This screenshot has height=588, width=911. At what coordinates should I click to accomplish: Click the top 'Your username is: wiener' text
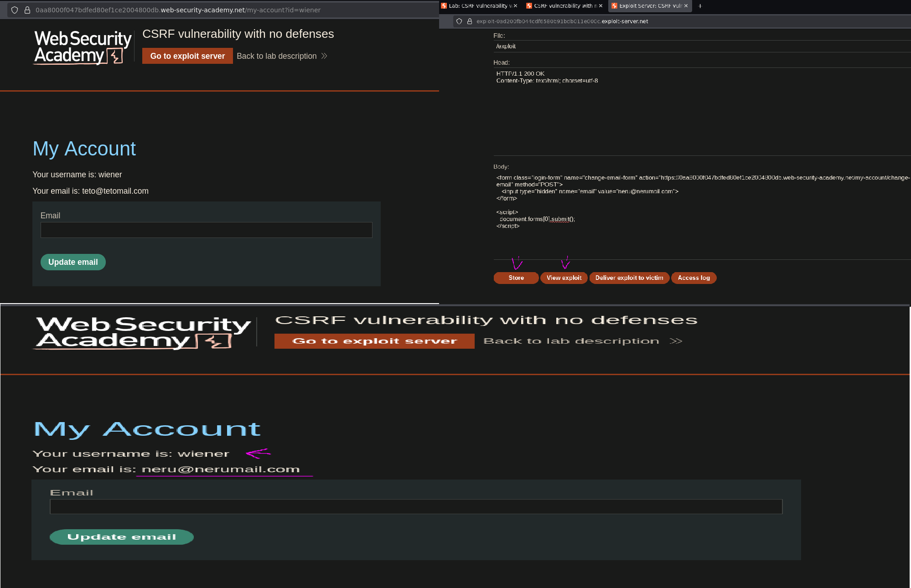tap(77, 175)
